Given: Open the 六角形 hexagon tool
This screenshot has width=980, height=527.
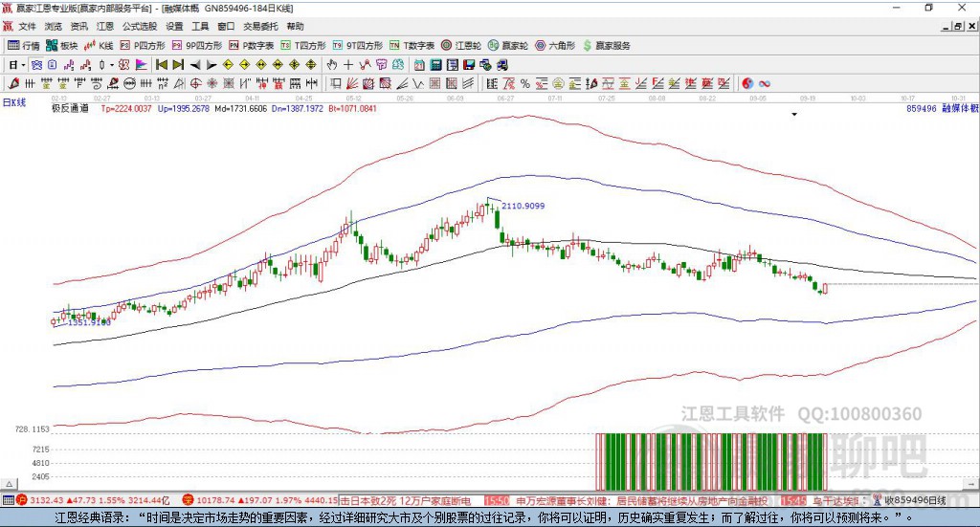Looking at the screenshot, I should tap(555, 46).
